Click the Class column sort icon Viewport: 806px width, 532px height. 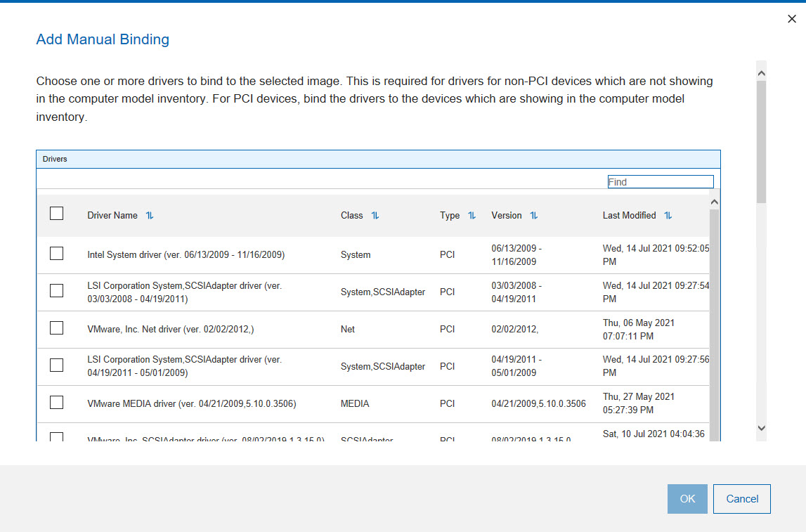[375, 216]
